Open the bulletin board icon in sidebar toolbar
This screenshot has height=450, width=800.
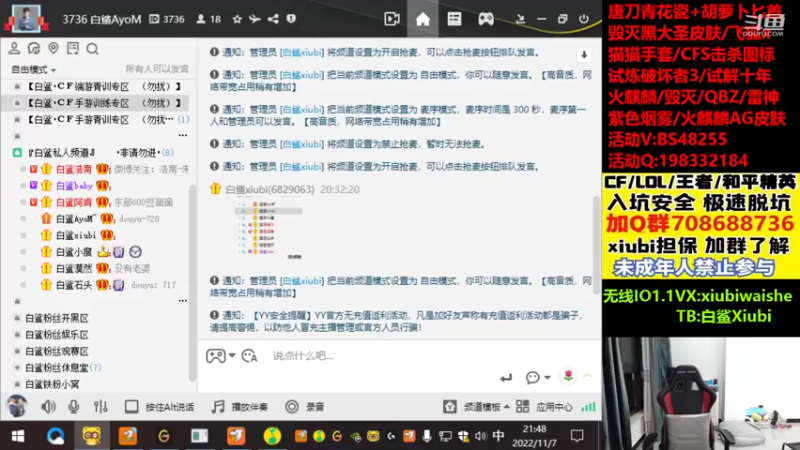[73, 48]
